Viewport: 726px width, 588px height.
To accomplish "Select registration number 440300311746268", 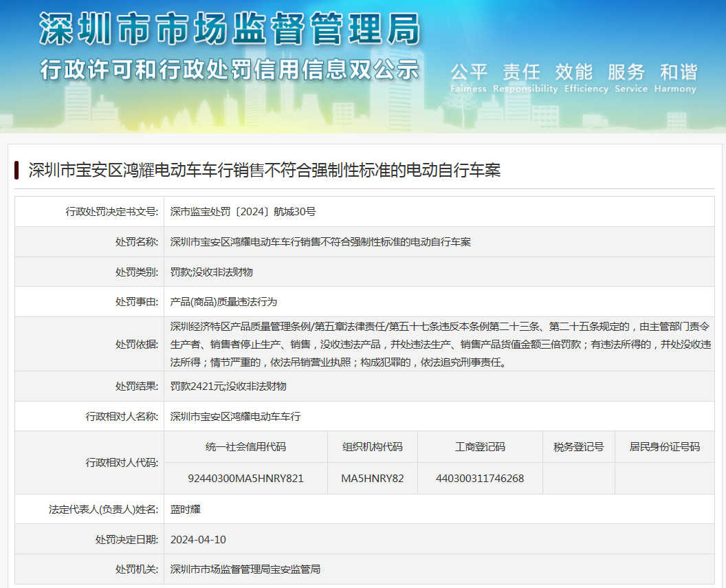I will pyautogui.click(x=480, y=478).
